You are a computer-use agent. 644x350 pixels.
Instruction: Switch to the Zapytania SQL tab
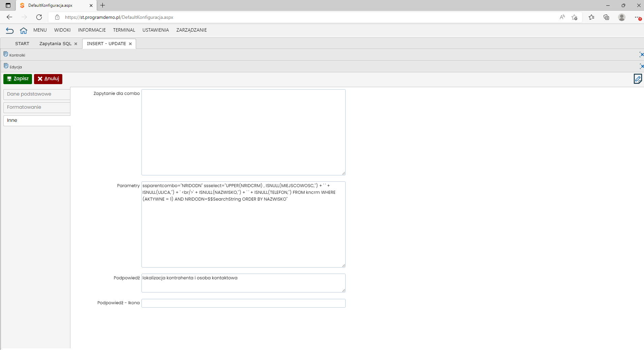56,44
